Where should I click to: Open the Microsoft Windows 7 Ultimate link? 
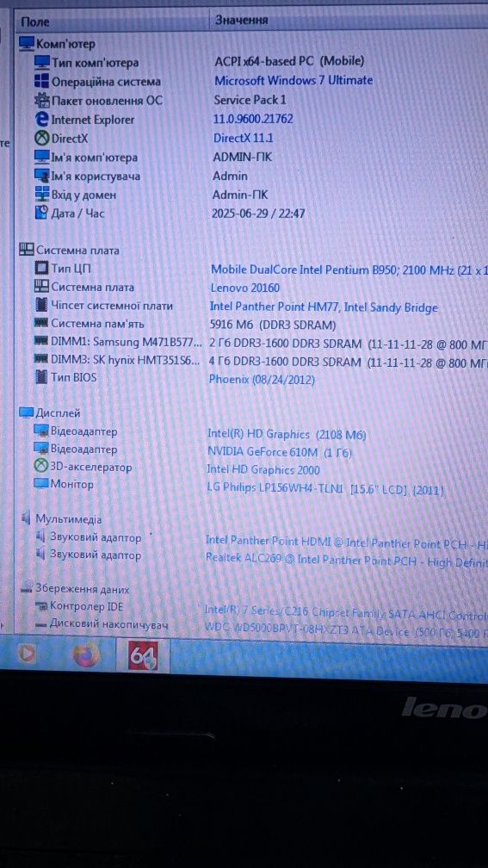[x=293, y=80]
